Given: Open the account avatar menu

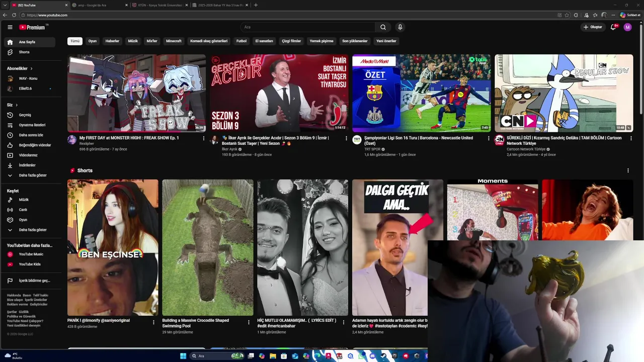Looking at the screenshot, I should click(x=627, y=27).
